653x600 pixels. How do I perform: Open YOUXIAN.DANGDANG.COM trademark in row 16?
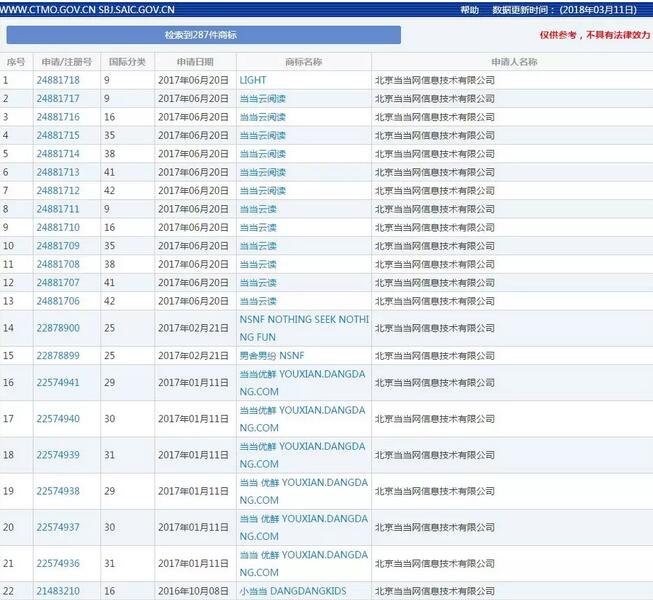pos(303,383)
